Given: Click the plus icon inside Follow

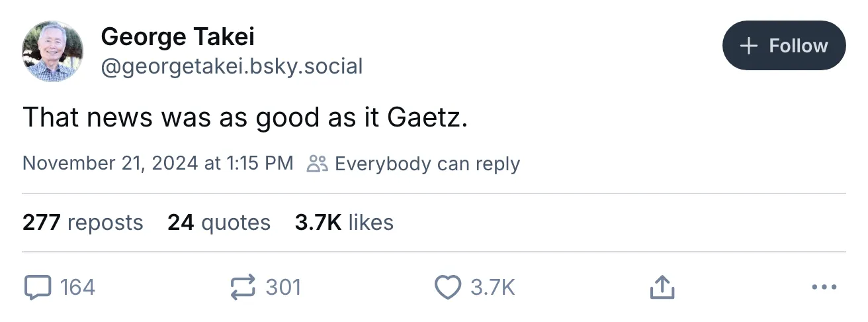Looking at the screenshot, I should (x=748, y=46).
